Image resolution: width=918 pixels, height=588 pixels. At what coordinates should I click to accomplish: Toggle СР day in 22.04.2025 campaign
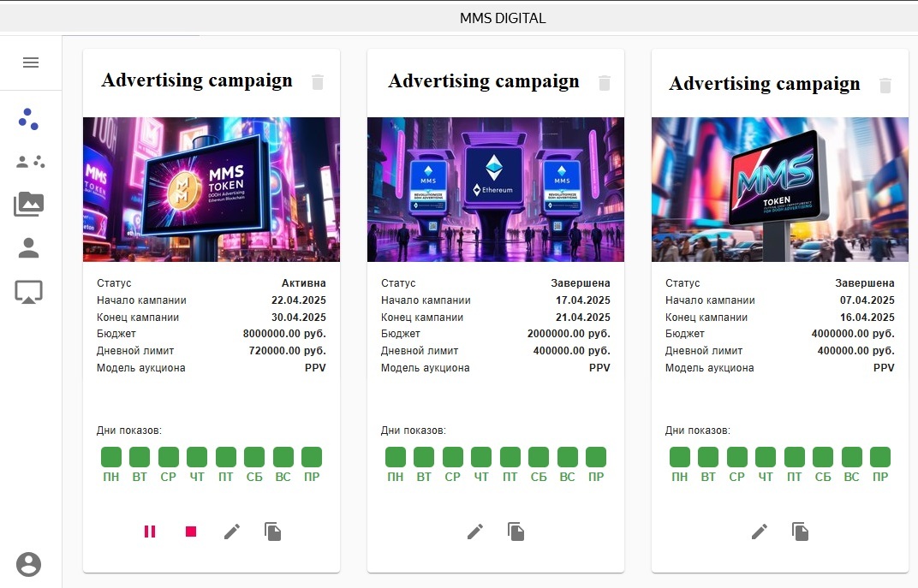pos(169,457)
